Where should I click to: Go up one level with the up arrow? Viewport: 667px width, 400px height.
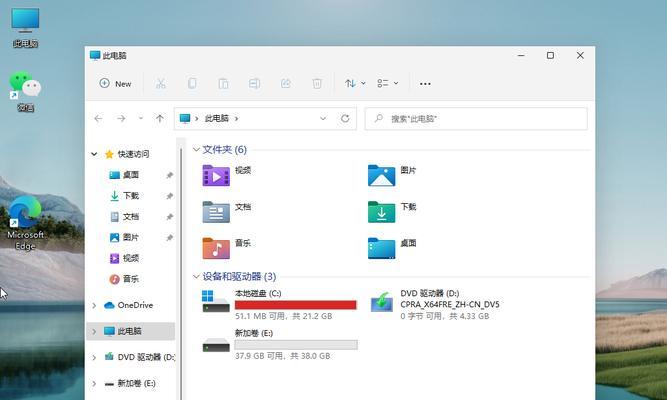[x=160, y=118]
